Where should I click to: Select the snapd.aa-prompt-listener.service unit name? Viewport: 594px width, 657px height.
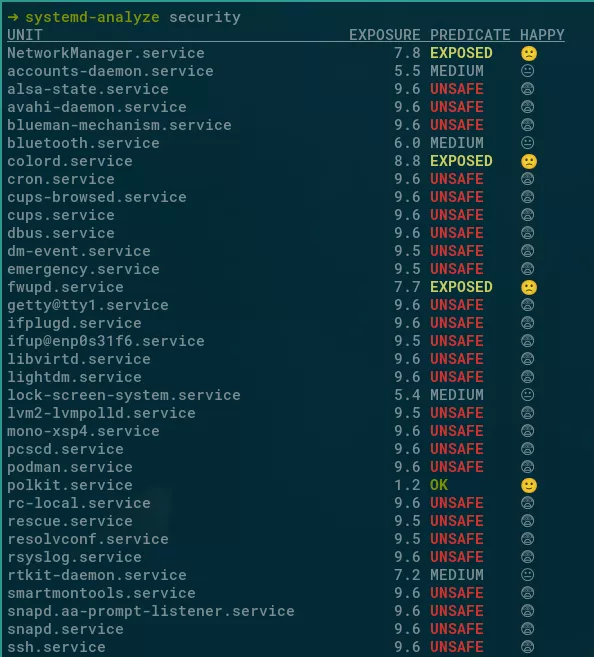(x=151, y=611)
